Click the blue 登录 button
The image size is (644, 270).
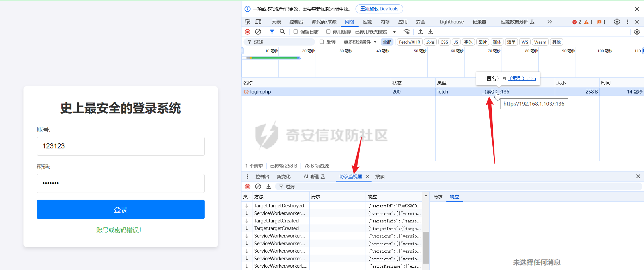121,209
